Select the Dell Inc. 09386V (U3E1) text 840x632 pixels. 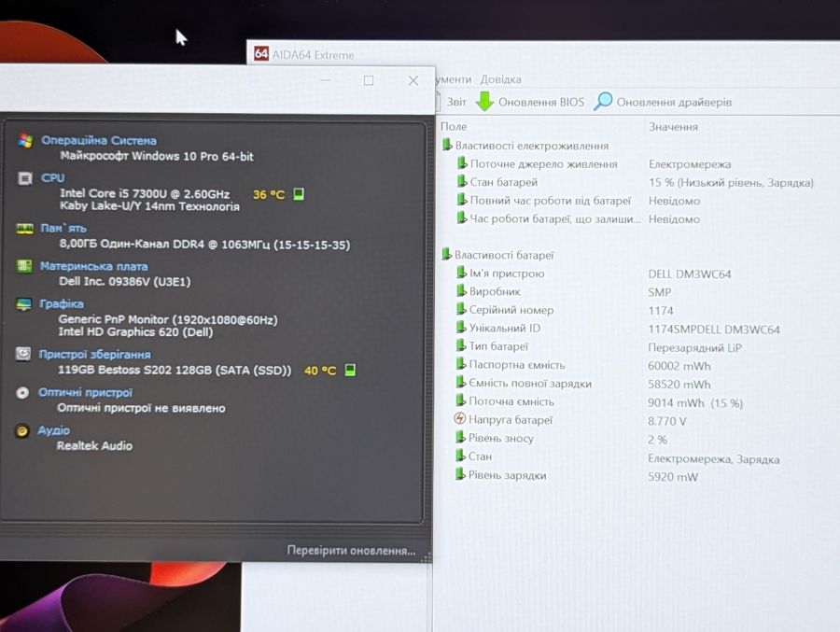point(125,281)
